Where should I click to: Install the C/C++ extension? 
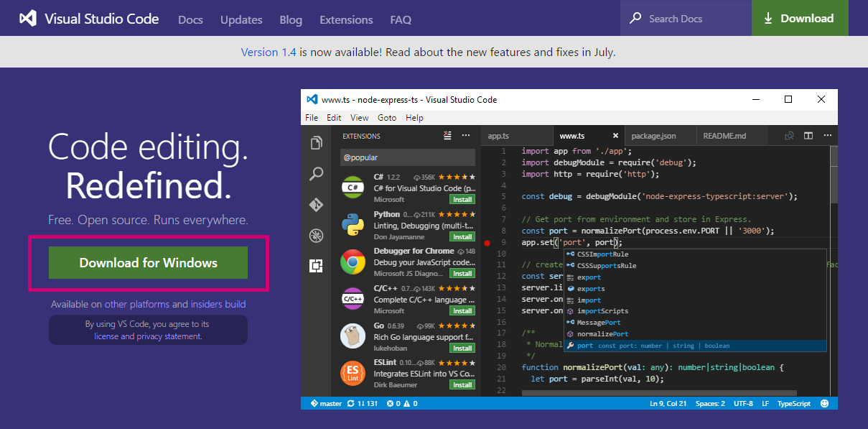[462, 311]
